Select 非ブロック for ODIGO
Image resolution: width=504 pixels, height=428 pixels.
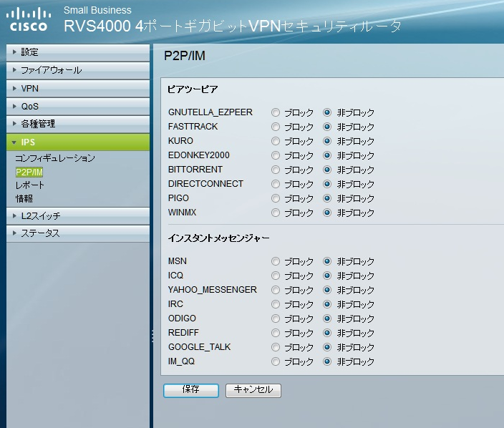pos(327,318)
